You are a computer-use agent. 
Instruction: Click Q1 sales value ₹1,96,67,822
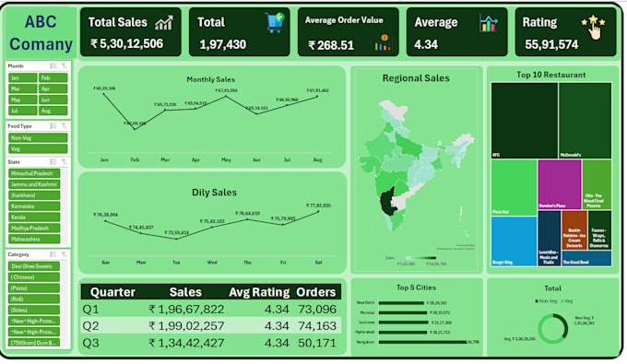186,309
